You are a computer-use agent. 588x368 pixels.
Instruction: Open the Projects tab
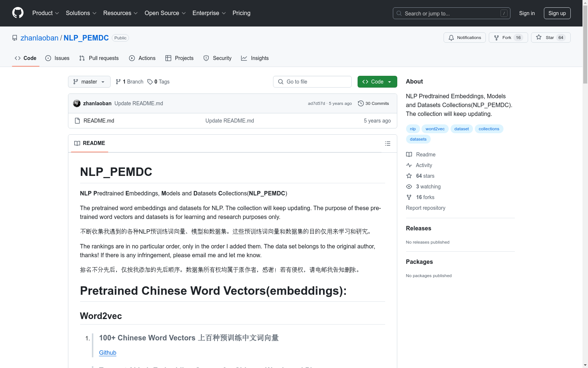179,58
